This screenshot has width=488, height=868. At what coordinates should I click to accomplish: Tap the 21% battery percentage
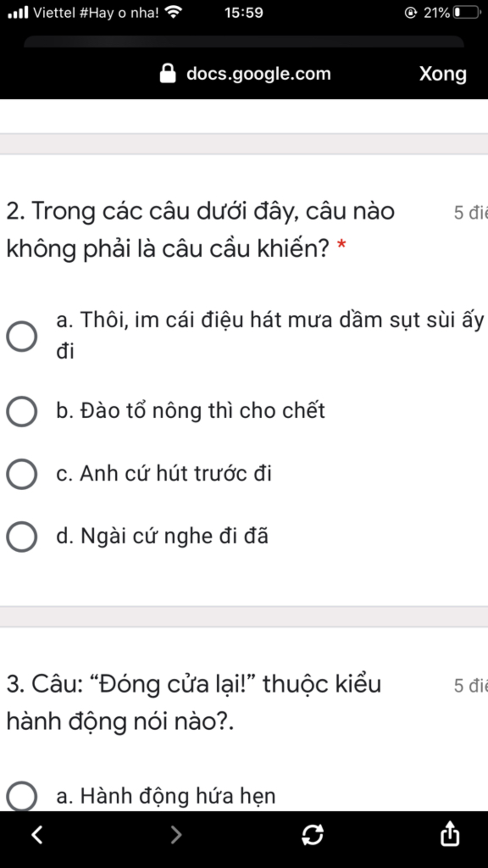pyautogui.click(x=437, y=12)
